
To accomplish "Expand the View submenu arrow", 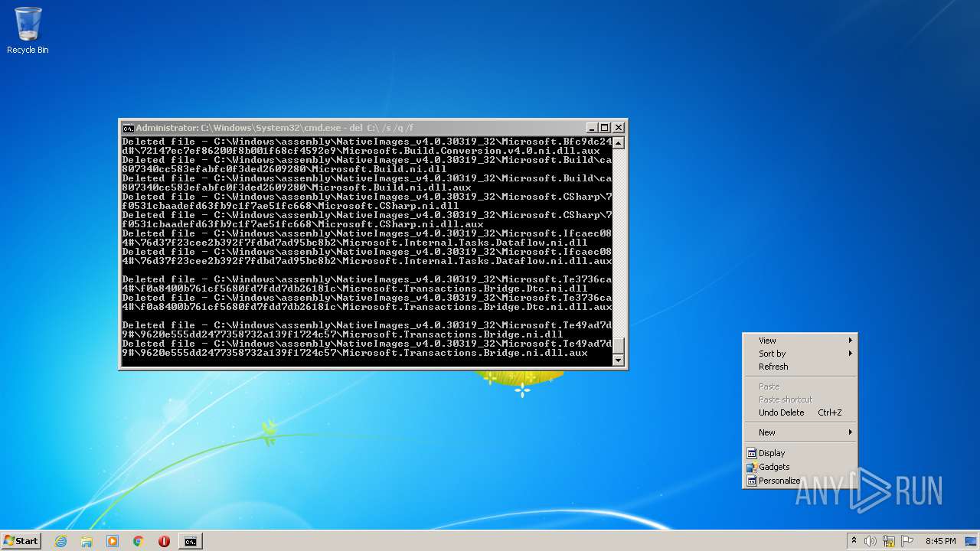I will click(850, 341).
